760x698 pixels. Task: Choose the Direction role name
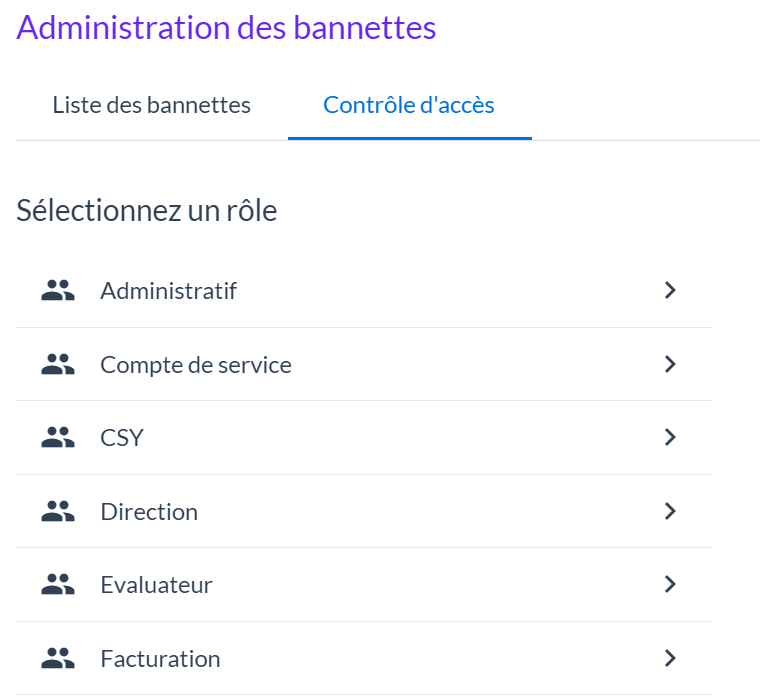[x=149, y=512]
